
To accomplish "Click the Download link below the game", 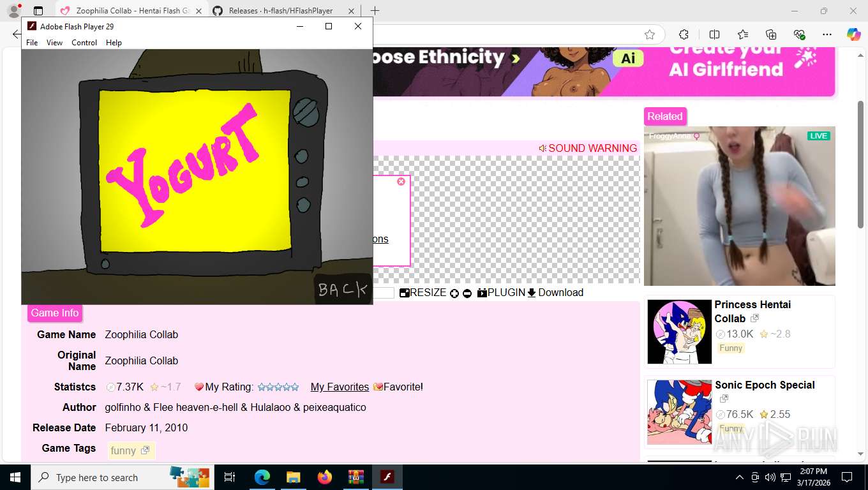I will tap(555, 292).
